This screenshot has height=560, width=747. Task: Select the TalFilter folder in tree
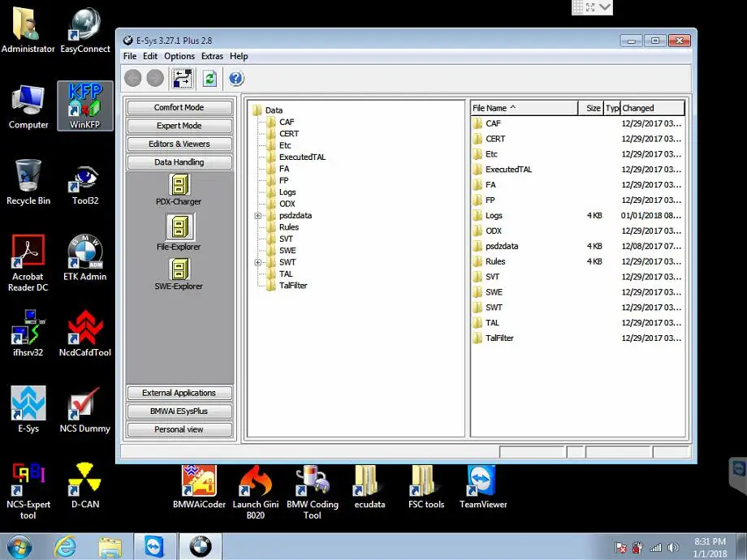pyautogui.click(x=287, y=286)
